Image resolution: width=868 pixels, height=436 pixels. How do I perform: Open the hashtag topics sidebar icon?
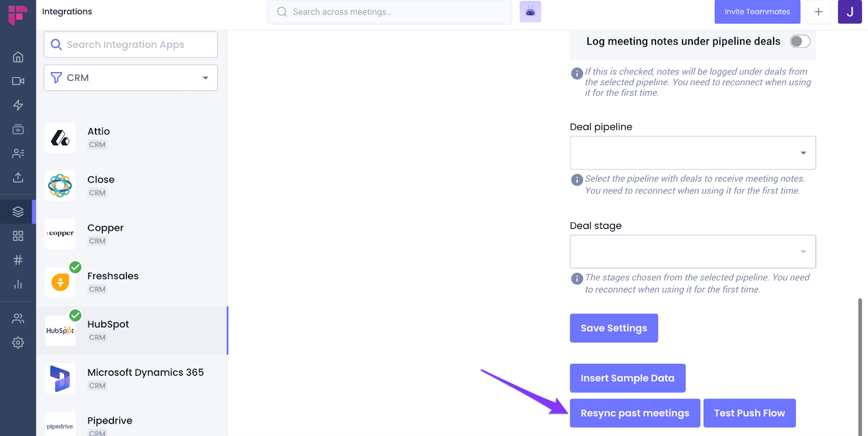click(18, 260)
